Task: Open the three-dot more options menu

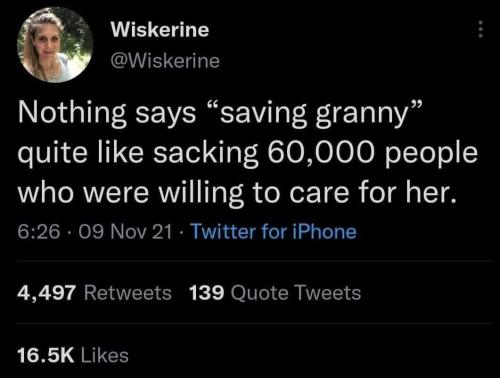Action: pyautogui.click(x=480, y=29)
